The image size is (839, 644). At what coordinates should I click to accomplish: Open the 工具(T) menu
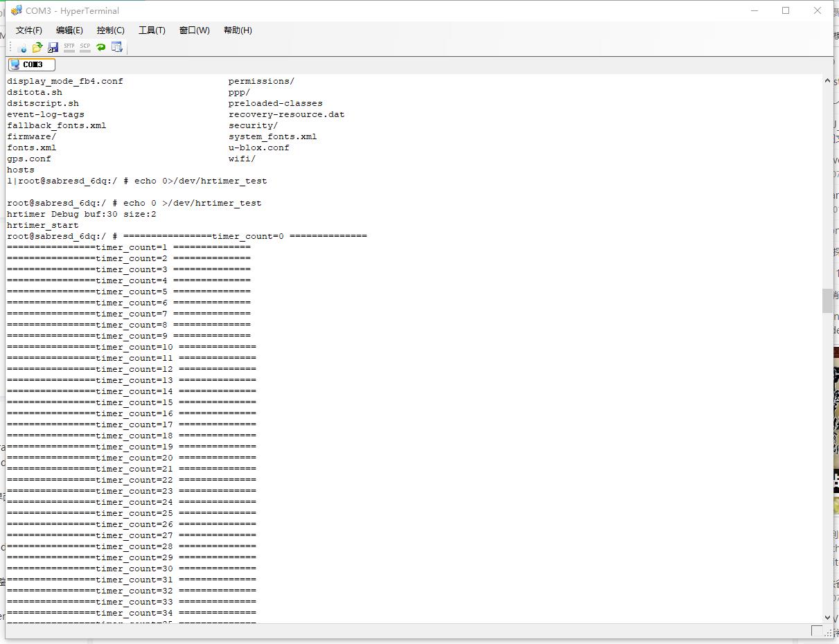click(x=152, y=30)
